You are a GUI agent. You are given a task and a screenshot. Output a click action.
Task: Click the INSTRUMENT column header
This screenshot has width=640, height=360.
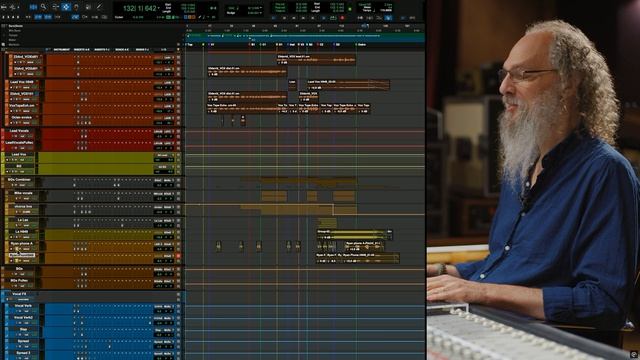(x=62, y=49)
